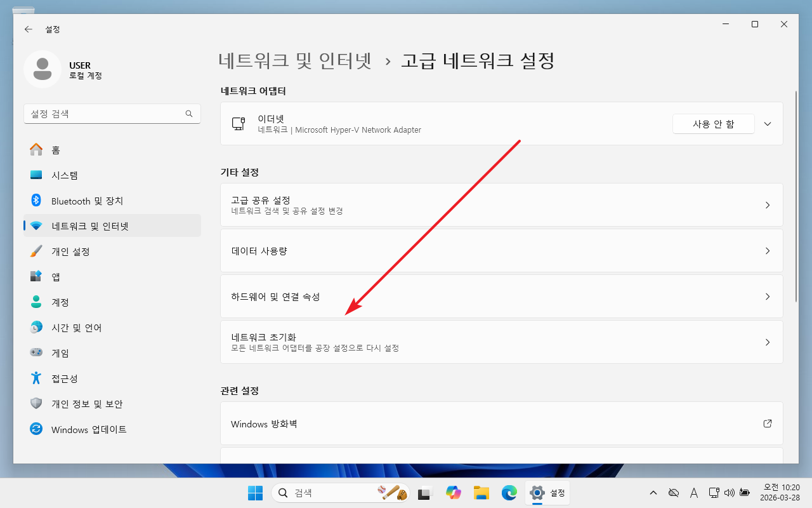The image size is (812, 508).
Task: Select 시스템 in the sidebar
Action: pos(65,175)
